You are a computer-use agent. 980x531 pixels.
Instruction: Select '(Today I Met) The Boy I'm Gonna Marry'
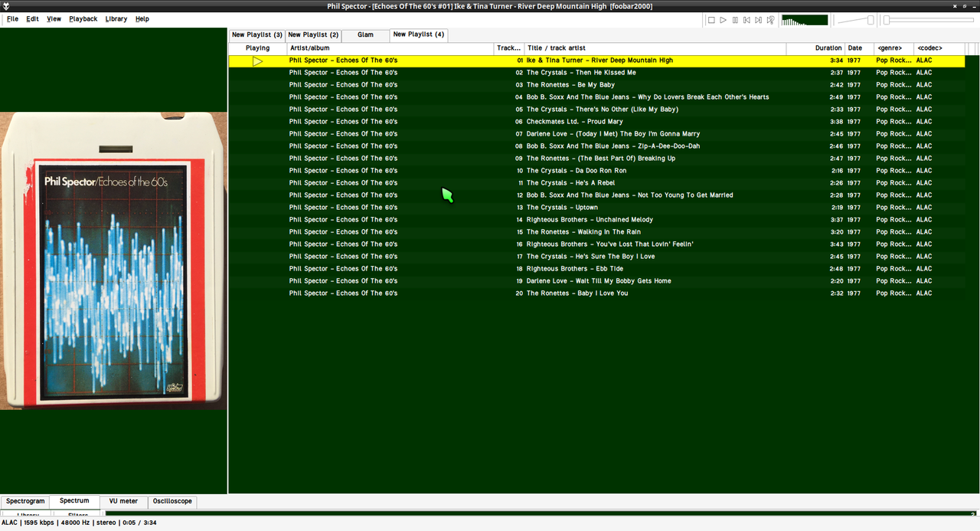pyautogui.click(x=597, y=134)
